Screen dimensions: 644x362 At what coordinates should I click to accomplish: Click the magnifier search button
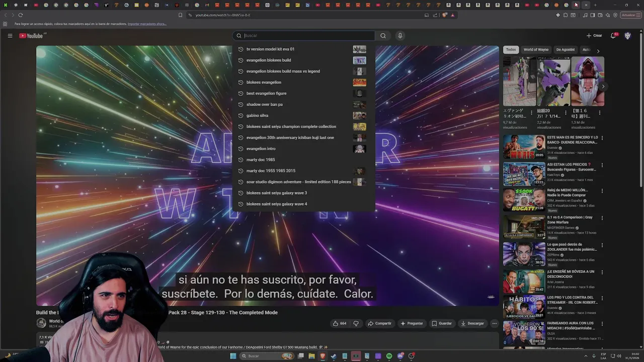(383, 36)
